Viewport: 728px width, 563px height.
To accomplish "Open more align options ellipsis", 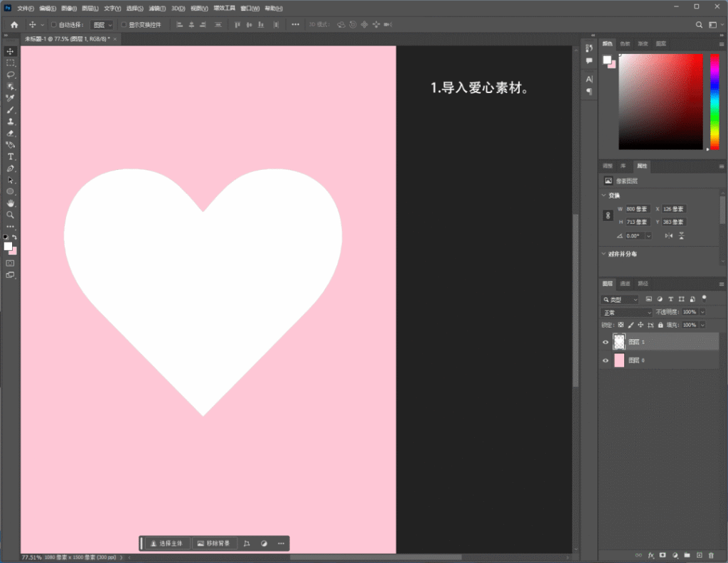I will (x=295, y=25).
